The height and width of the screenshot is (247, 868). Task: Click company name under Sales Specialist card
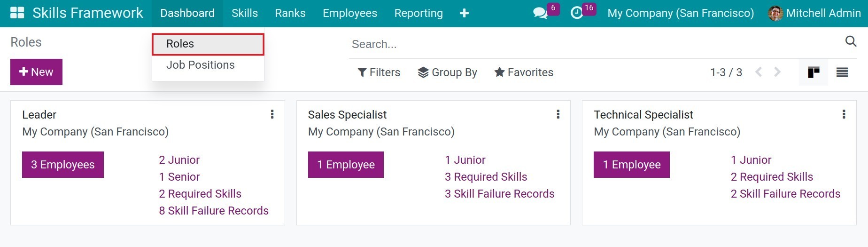381,132
